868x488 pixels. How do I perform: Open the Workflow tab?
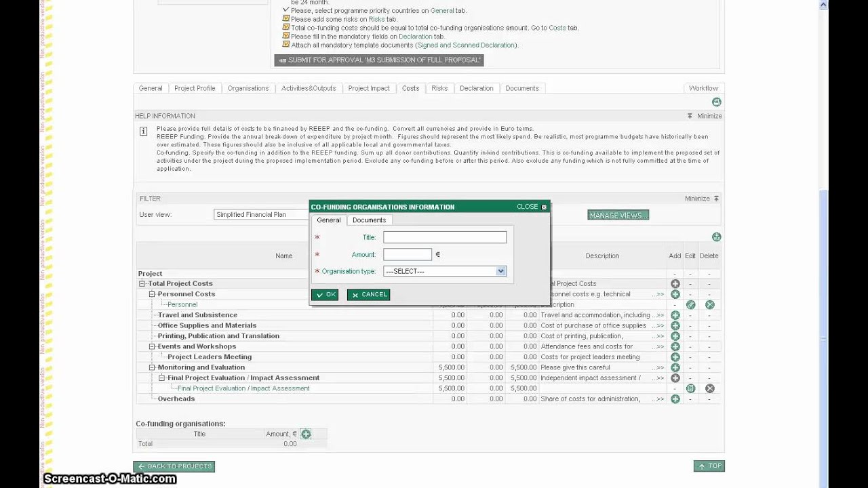(x=703, y=89)
